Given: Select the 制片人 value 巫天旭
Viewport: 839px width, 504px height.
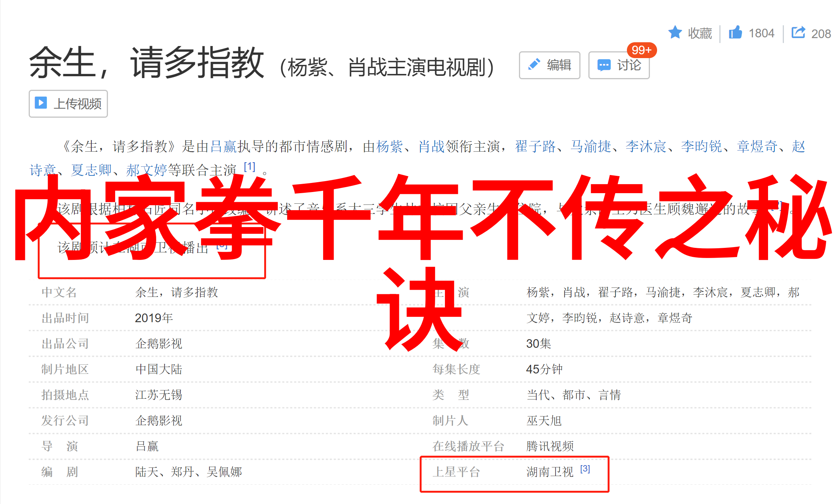Looking at the screenshot, I should click(544, 421).
